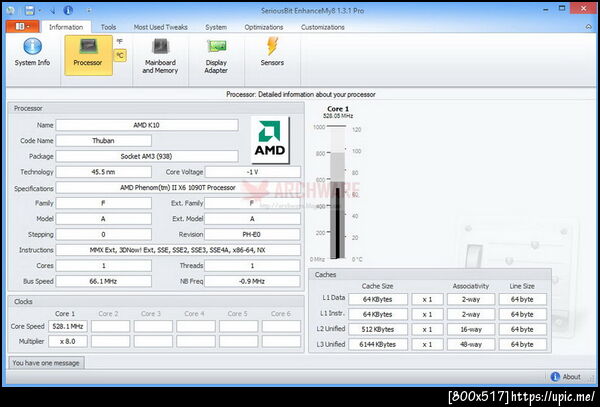This screenshot has width=600, height=407.
Task: Click the save icon in the title bar
Action: point(29,10)
